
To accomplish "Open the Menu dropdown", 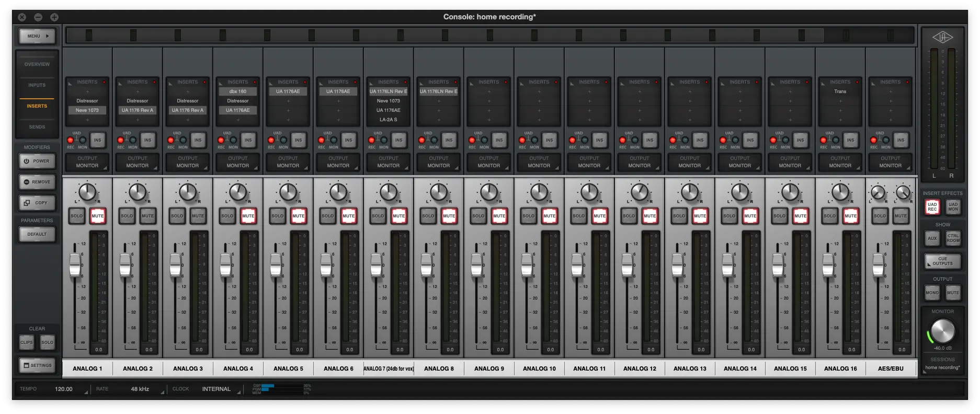I will click(37, 36).
